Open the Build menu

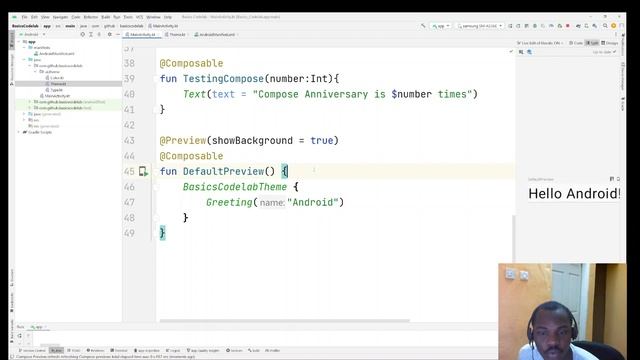[x=106, y=17]
